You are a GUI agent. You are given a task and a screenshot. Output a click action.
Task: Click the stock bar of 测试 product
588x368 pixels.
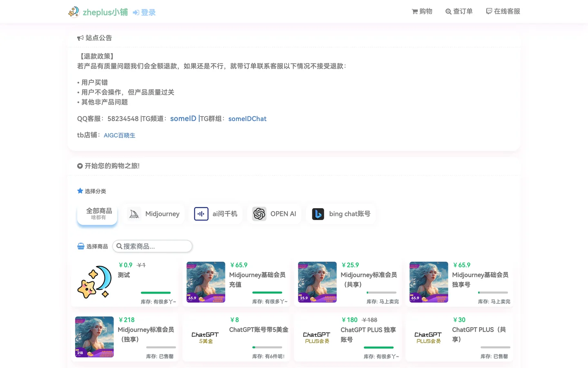pos(156,293)
